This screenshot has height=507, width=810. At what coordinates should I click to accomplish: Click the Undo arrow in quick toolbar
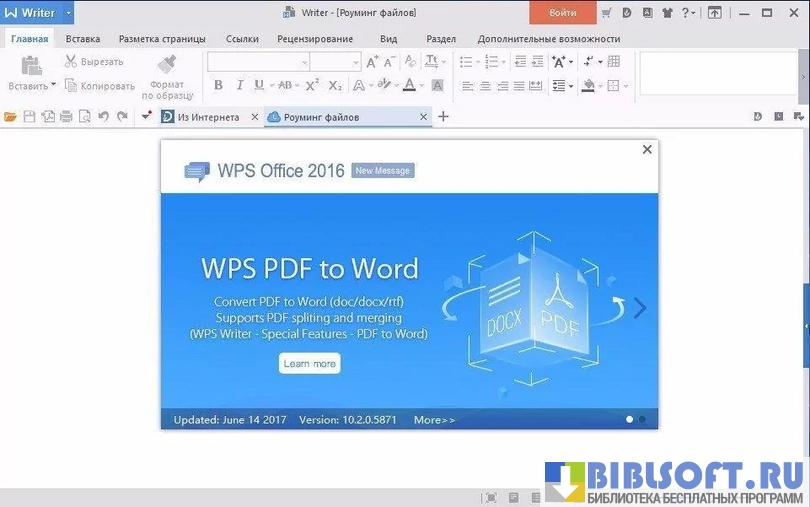click(103, 117)
